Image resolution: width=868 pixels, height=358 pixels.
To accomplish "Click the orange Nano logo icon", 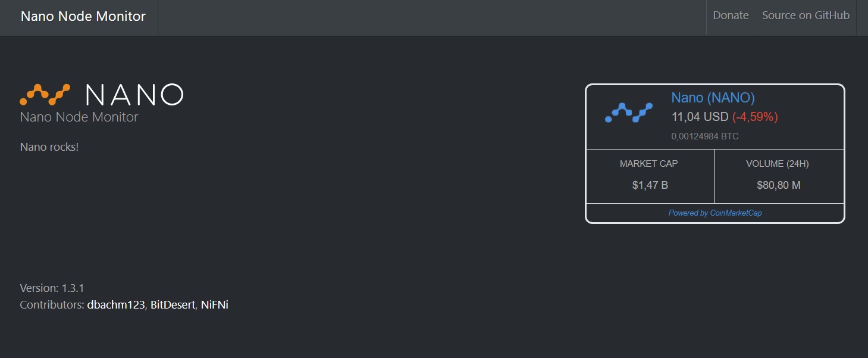I will click(x=45, y=94).
